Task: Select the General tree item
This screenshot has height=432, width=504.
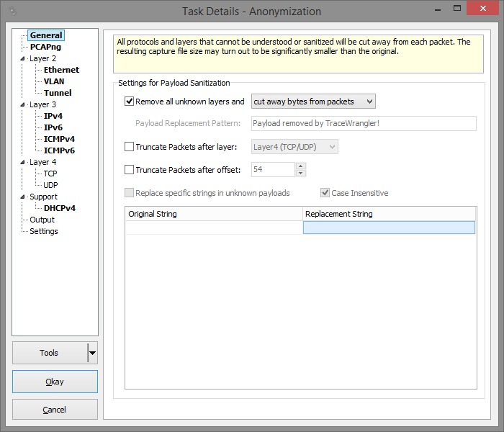Action: click(46, 35)
